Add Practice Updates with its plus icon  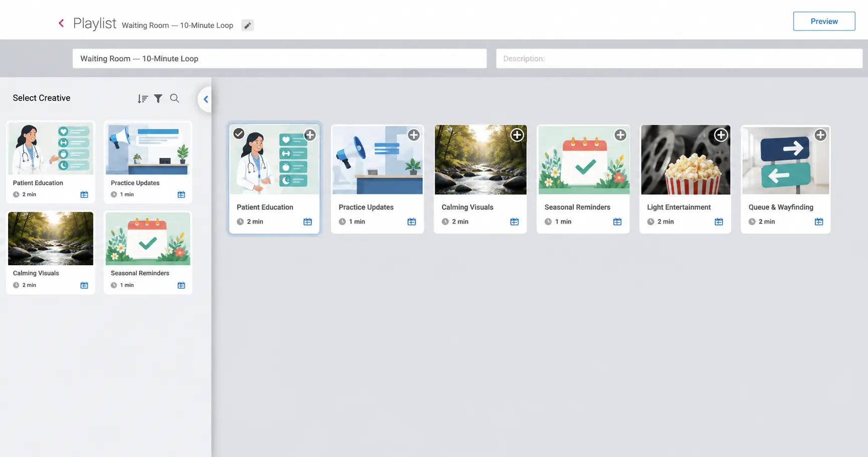click(x=414, y=135)
